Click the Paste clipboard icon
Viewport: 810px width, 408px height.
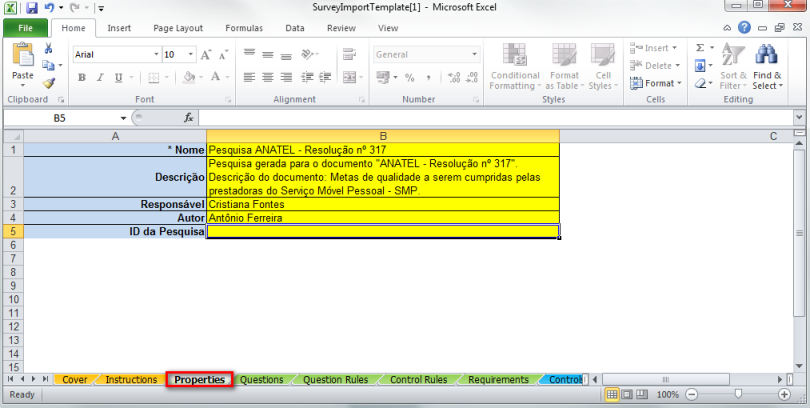tap(23, 55)
